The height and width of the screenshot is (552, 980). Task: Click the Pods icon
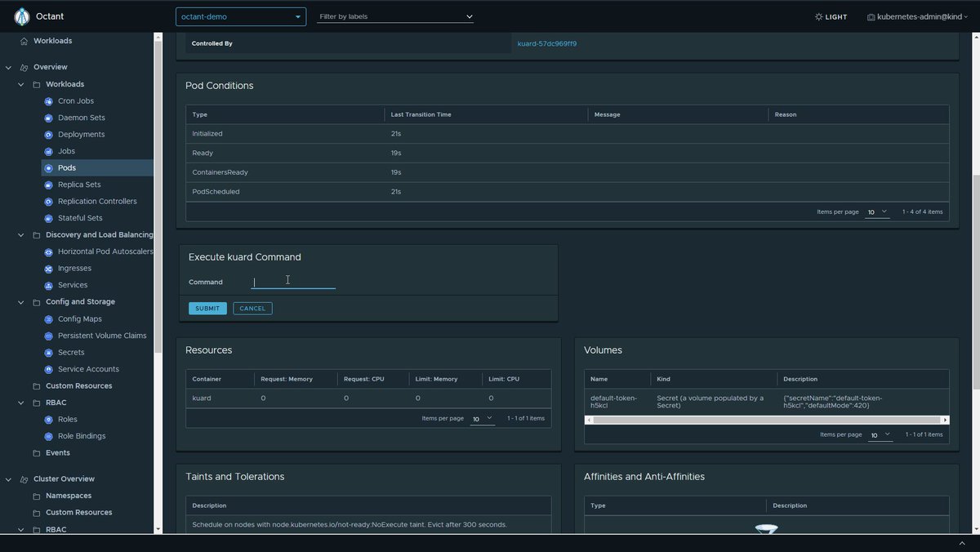[49, 168]
